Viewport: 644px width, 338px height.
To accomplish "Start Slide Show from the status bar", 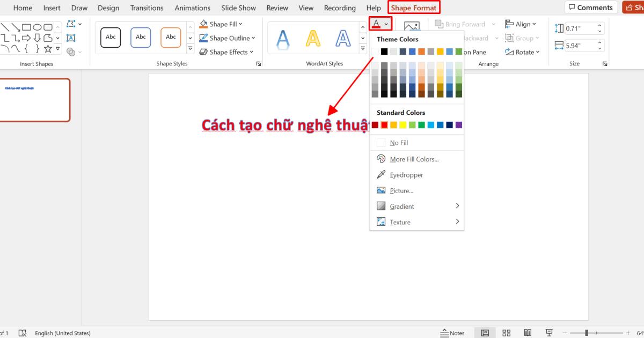I will pos(548,333).
